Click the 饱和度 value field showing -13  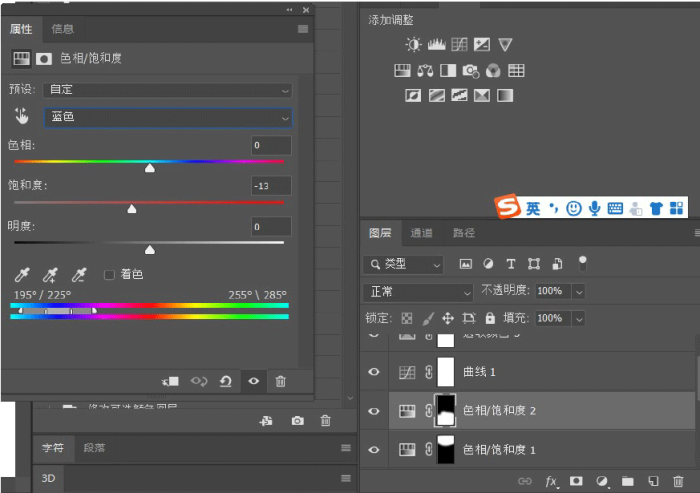tap(271, 186)
